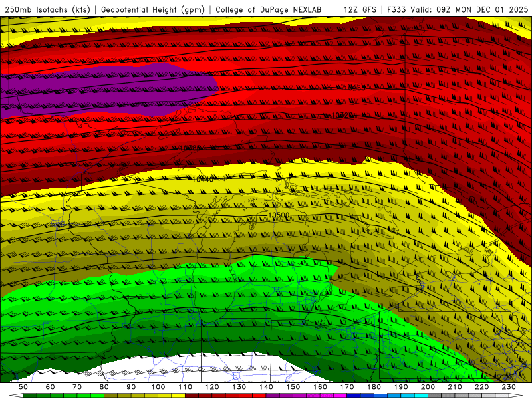Click the 10260 height contour label
The image size is (532, 399).
[355, 88]
